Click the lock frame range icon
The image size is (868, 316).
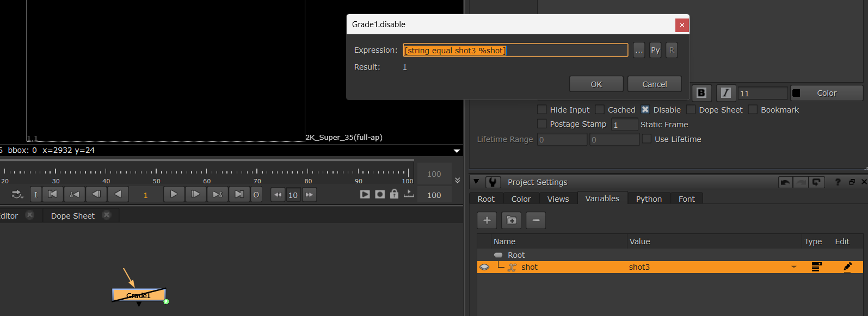394,194
